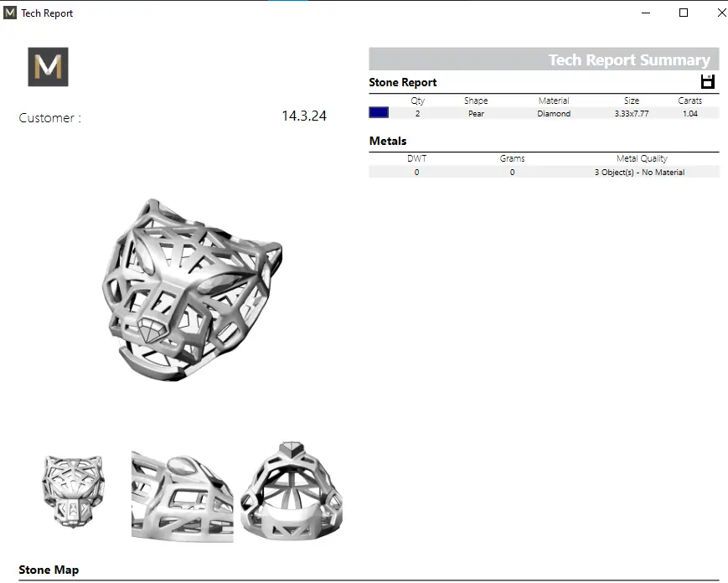The width and height of the screenshot is (728, 583).
Task: Select the '3 Object(s) - No Material' entry
Action: pyautogui.click(x=639, y=172)
